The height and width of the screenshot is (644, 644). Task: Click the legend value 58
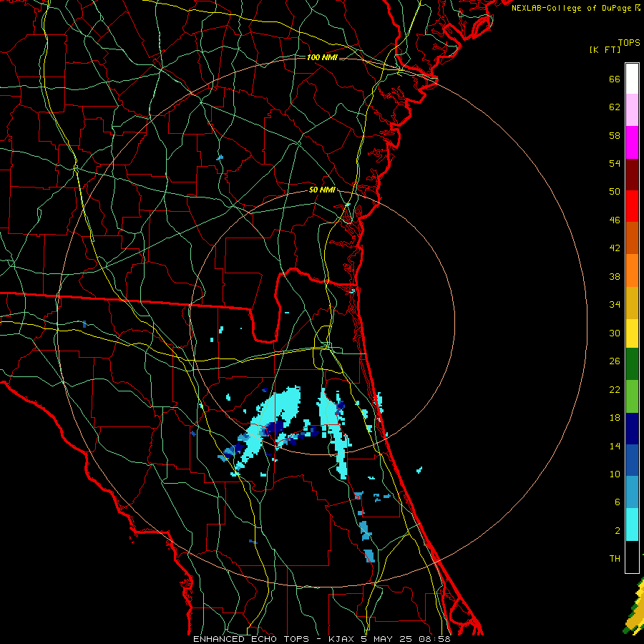click(615, 135)
